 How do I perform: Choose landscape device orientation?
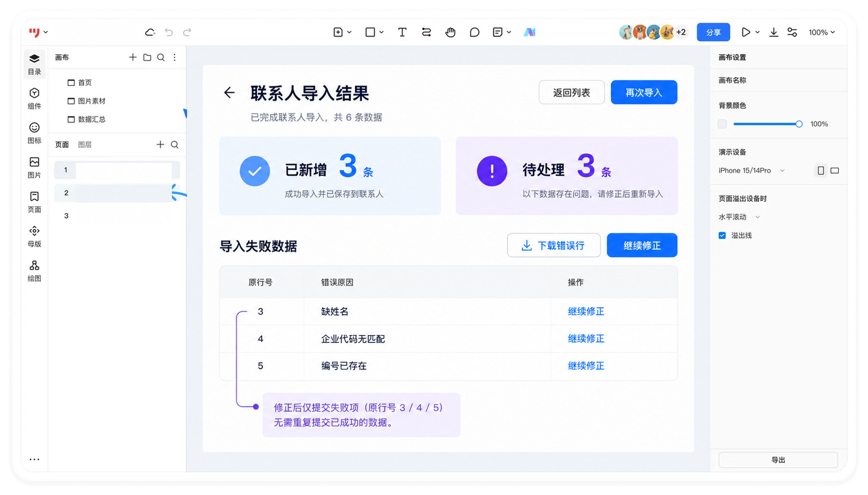(835, 170)
